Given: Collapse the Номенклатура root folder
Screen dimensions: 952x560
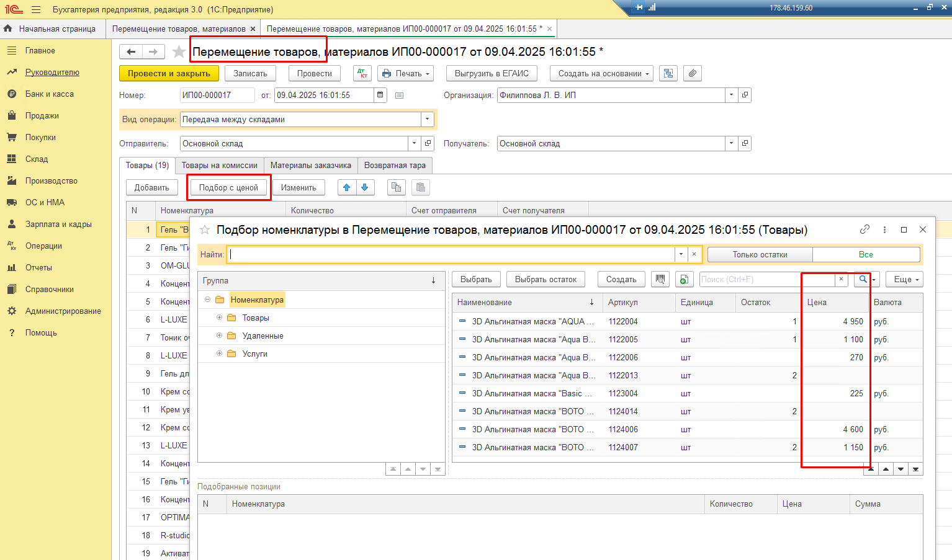Looking at the screenshot, I should (207, 300).
